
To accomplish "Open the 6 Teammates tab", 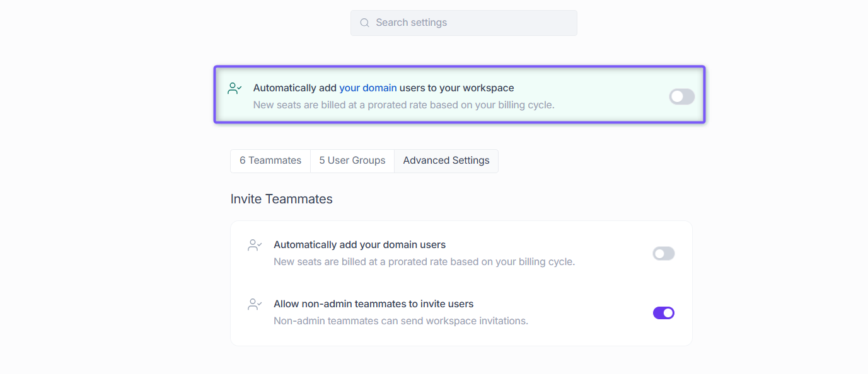I will 270,161.
